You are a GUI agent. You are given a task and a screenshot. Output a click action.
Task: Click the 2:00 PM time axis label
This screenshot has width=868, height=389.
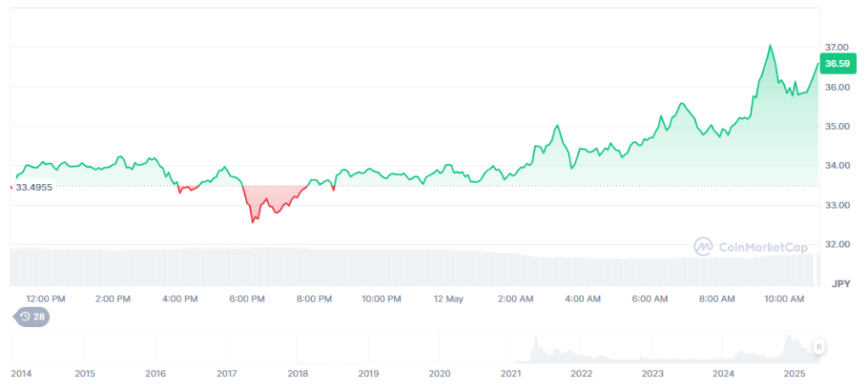pos(113,299)
